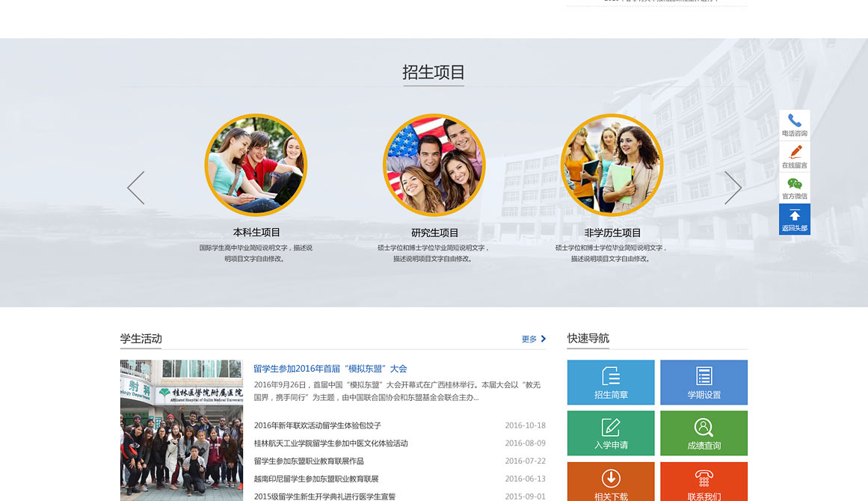Click the date 2016-08-09
The height and width of the screenshot is (501, 868).
[526, 443]
